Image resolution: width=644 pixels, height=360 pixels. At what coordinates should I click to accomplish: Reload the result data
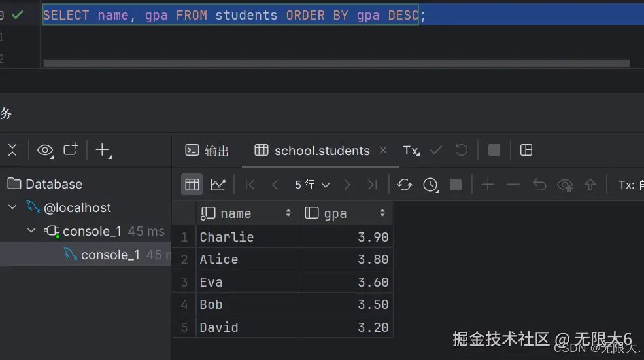point(405,185)
